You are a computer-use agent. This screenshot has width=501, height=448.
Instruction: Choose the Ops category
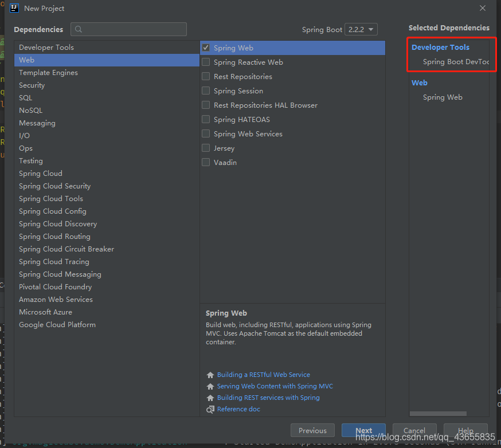click(107, 148)
